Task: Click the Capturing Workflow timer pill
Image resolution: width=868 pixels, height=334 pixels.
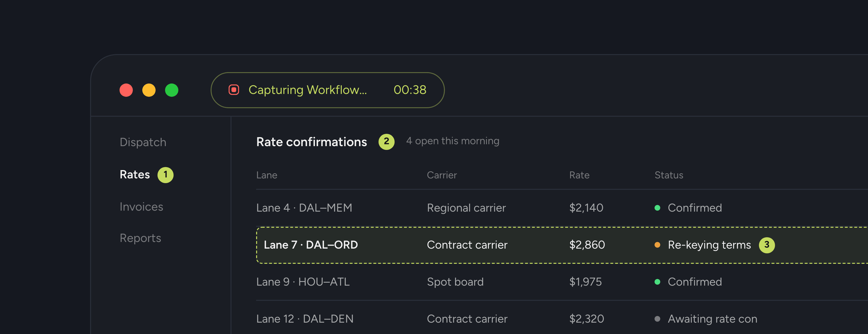Action: click(x=328, y=90)
